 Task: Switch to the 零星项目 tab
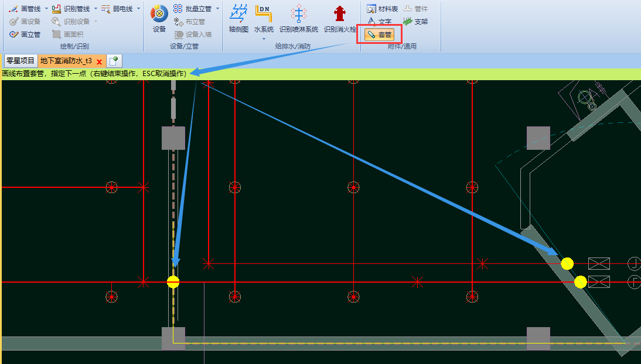click(21, 61)
